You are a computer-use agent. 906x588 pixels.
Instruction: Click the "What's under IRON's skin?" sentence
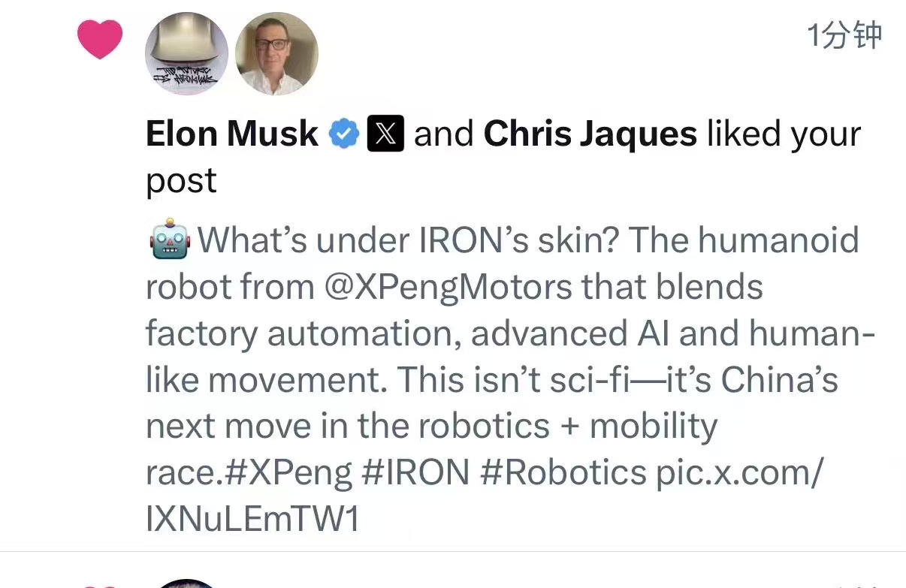[x=408, y=240]
